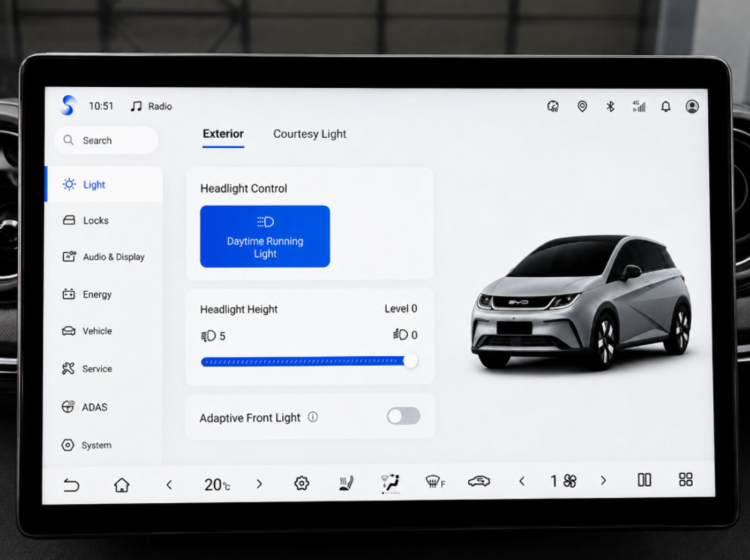Go to the home screen

pos(122,485)
